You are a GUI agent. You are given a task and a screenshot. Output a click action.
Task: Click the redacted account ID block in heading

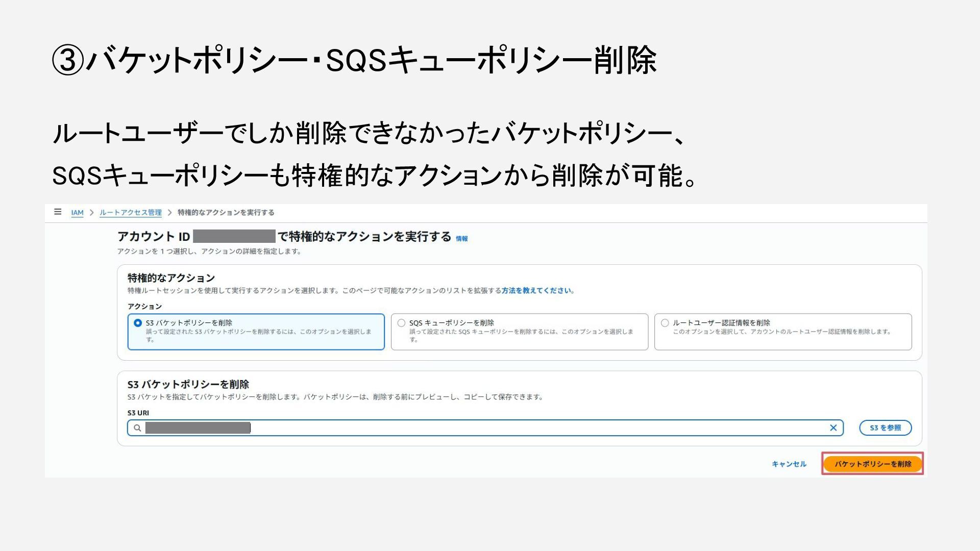pyautogui.click(x=234, y=236)
